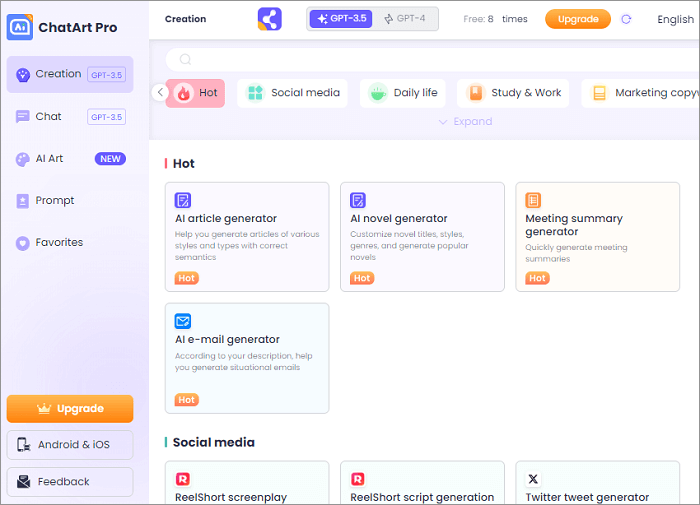The width and height of the screenshot is (700, 505).
Task: Click the Twitter X icon
Action: 533,479
